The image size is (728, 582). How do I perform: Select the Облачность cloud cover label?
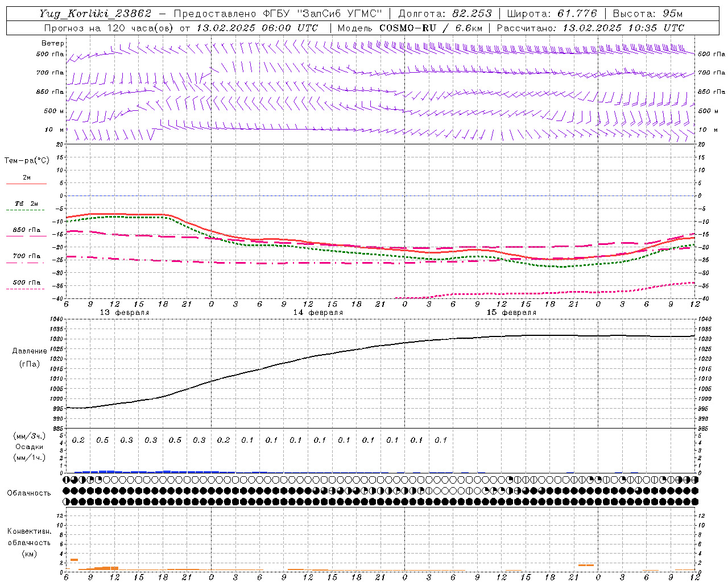point(29,493)
